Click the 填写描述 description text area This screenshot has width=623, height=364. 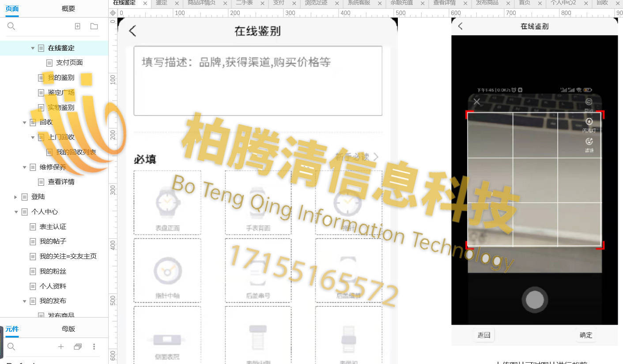pyautogui.click(x=258, y=81)
